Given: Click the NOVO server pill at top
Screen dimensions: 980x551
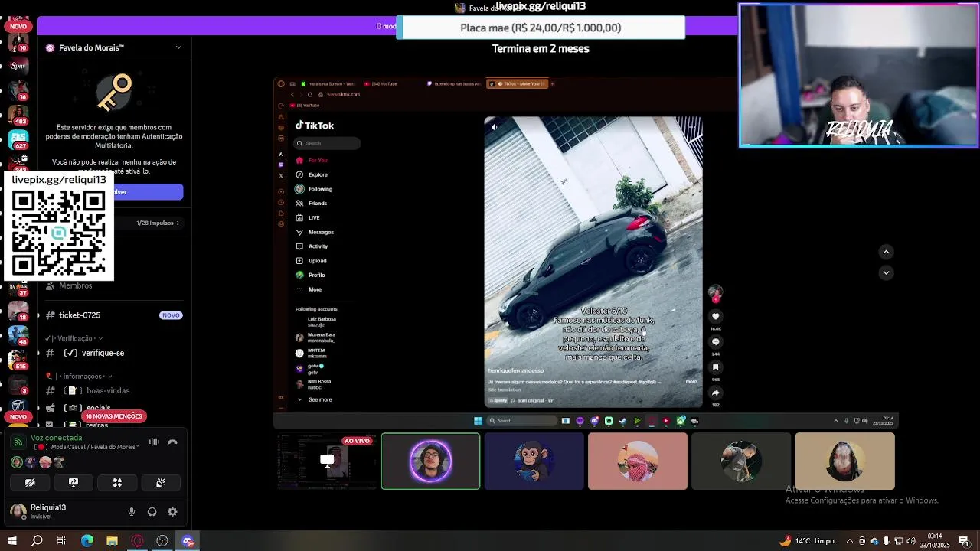Looking at the screenshot, I should click(x=18, y=27).
